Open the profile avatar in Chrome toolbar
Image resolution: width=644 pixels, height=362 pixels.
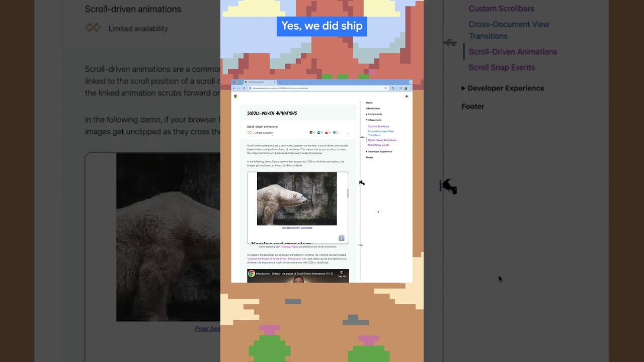[x=406, y=88]
